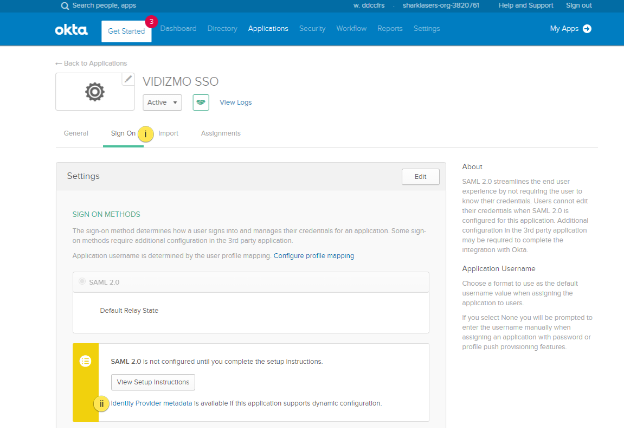The width and height of the screenshot is (624, 429).
Task: Open the Dashboard menu
Action: tap(178, 29)
